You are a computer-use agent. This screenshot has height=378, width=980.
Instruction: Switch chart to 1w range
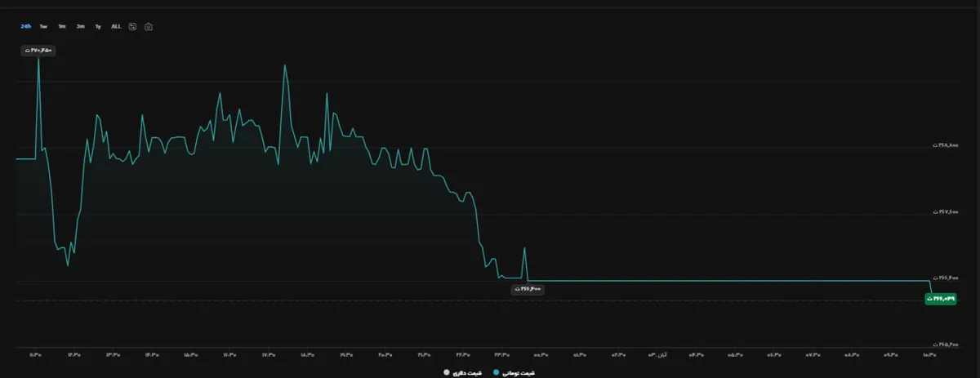pos(43,26)
